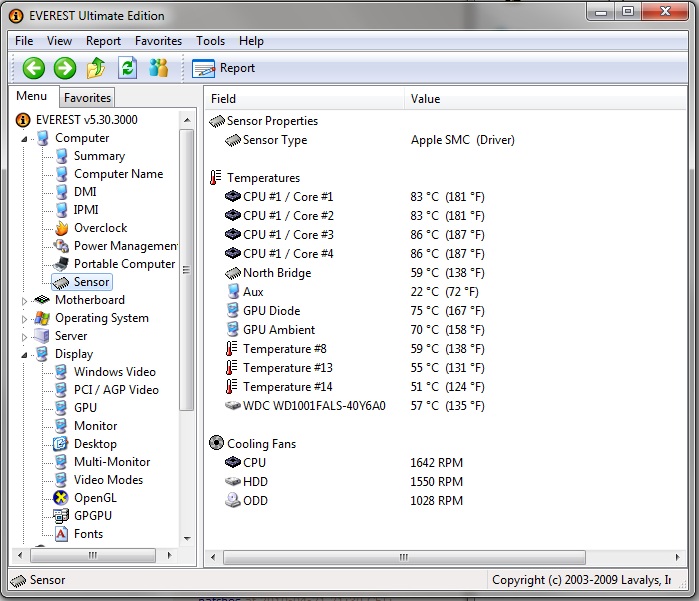Expand the Server tree node

point(25,337)
